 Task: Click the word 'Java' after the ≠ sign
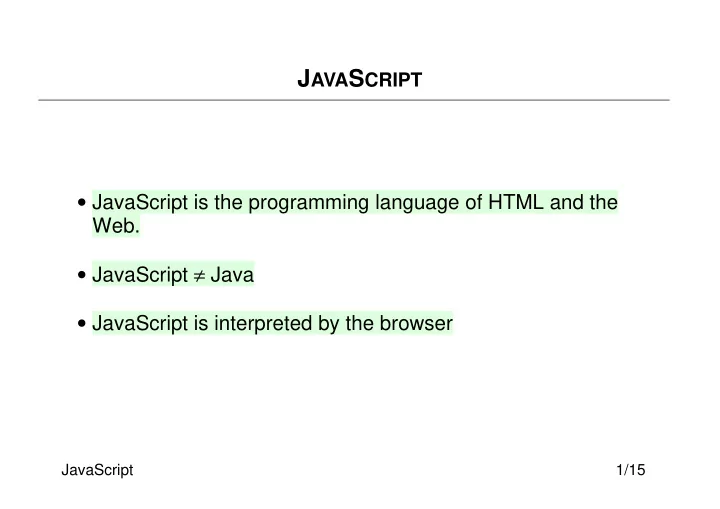click(x=232, y=275)
